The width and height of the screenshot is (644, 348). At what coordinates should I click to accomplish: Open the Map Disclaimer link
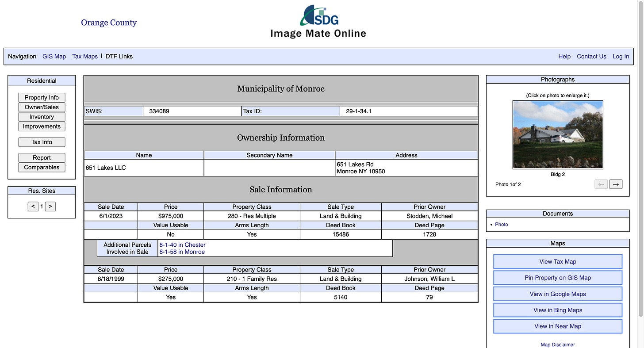(558, 344)
